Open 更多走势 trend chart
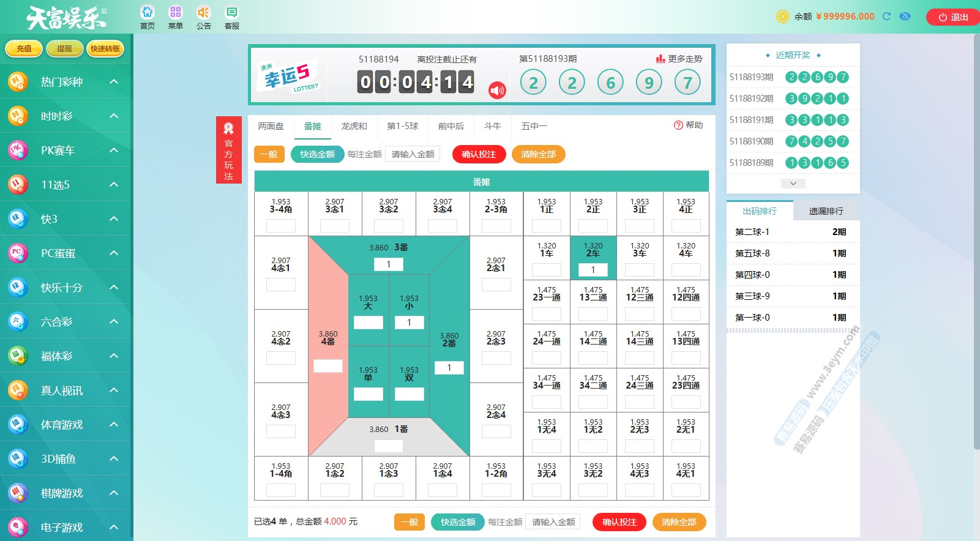980x541 pixels. [679, 59]
